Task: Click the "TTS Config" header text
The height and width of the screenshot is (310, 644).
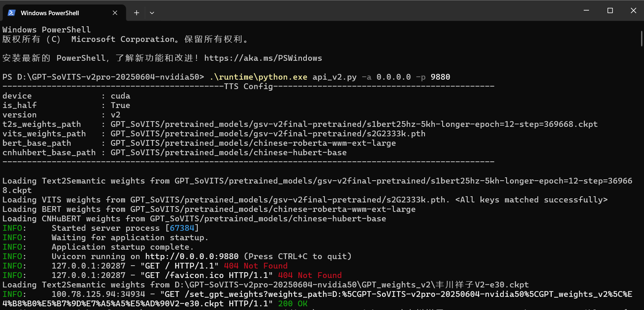Action: click(x=249, y=86)
